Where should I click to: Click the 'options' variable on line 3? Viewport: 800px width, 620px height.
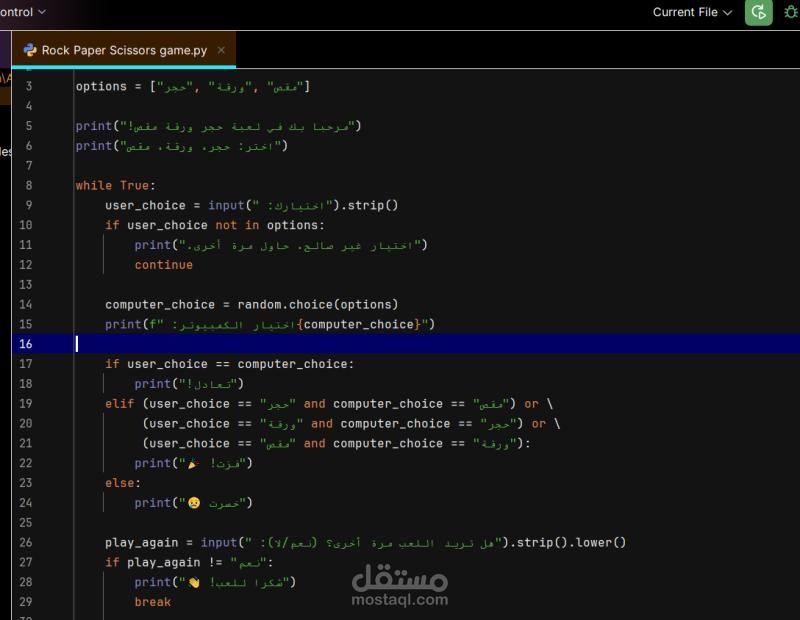101,86
